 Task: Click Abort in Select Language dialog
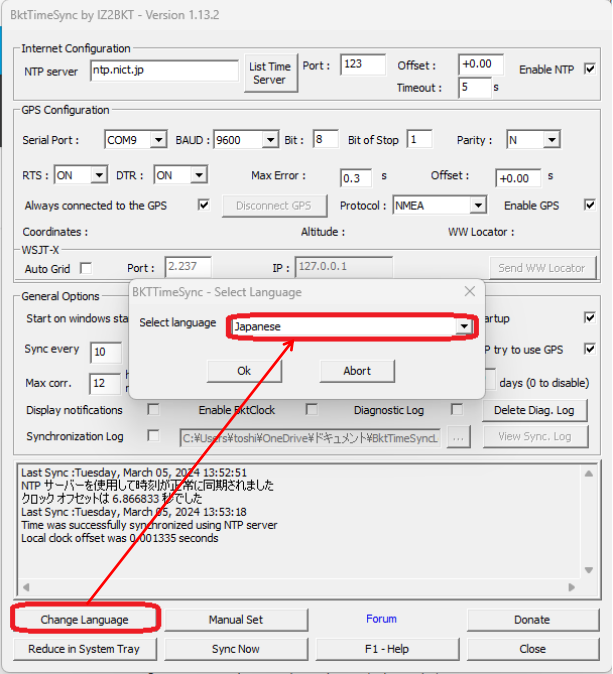coord(357,371)
